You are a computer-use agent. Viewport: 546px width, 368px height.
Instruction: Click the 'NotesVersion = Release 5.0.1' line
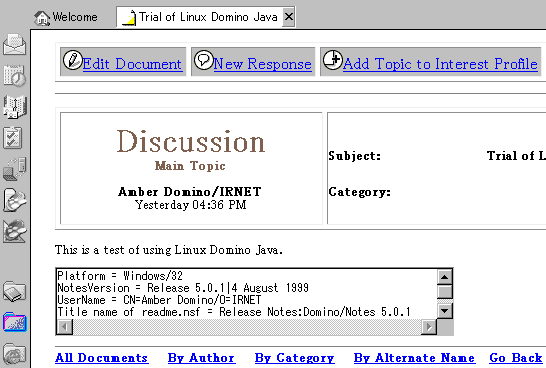[183, 288]
